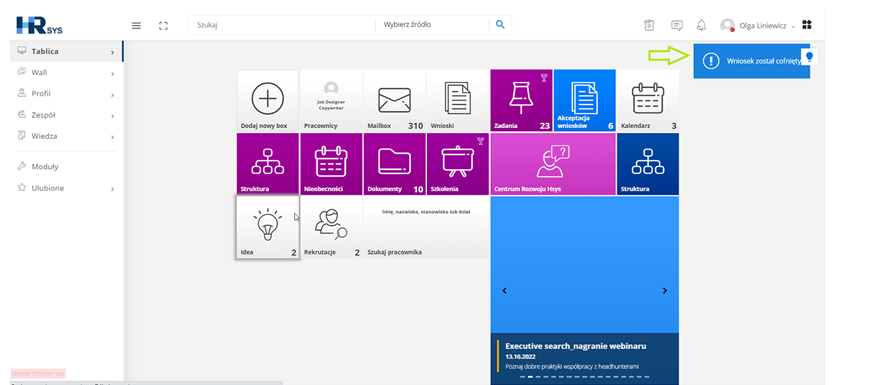The height and width of the screenshot is (385, 872).
Task: Go to previous banner slide arrow
Action: 504,290
